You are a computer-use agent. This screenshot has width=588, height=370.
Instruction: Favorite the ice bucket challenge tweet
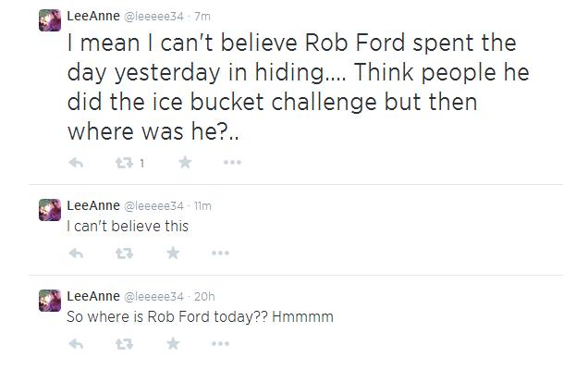click(x=184, y=164)
